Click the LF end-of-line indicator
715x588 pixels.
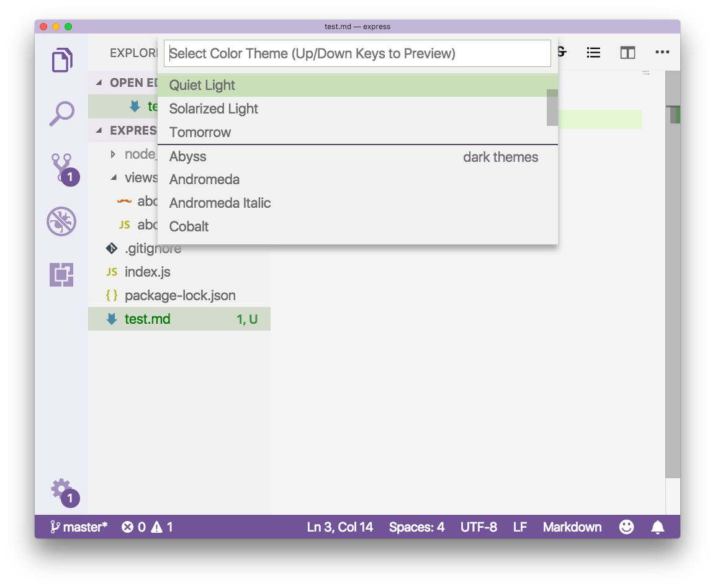point(520,527)
